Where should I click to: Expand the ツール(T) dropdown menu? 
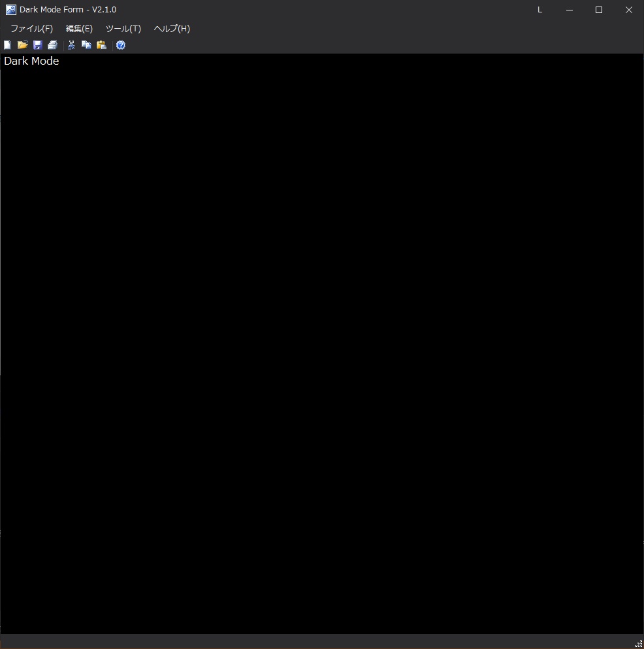click(123, 28)
